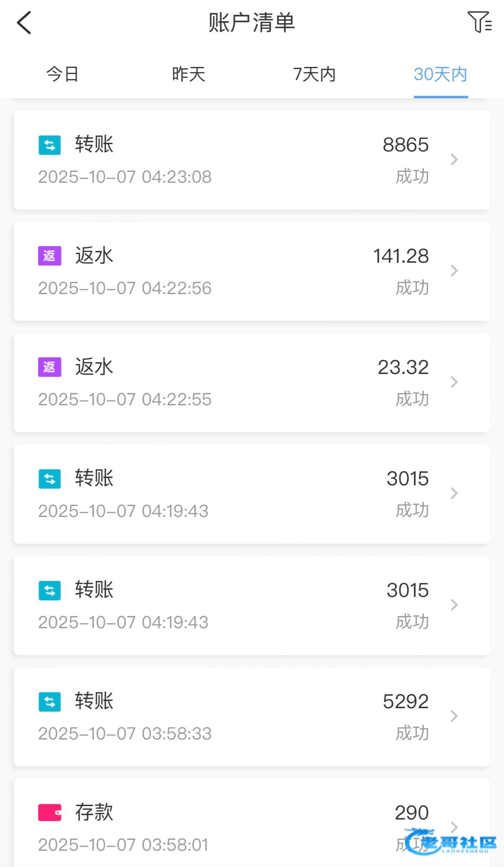504x867 pixels.
Task: Click transfer icon for 5292 entry
Action: coord(50,701)
